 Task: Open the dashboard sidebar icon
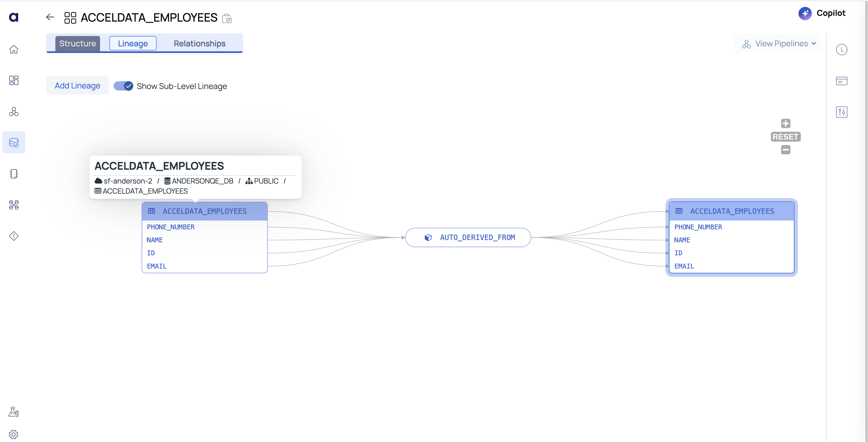14,80
